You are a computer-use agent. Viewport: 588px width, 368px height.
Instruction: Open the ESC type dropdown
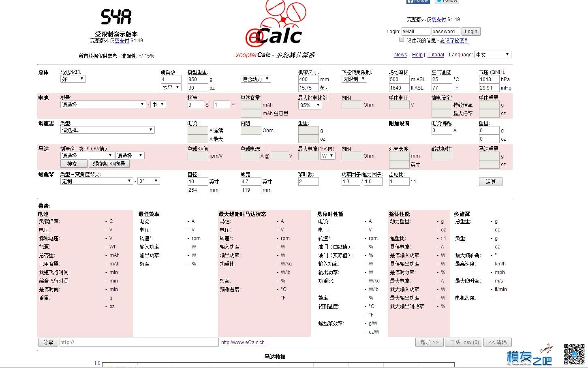(x=107, y=130)
